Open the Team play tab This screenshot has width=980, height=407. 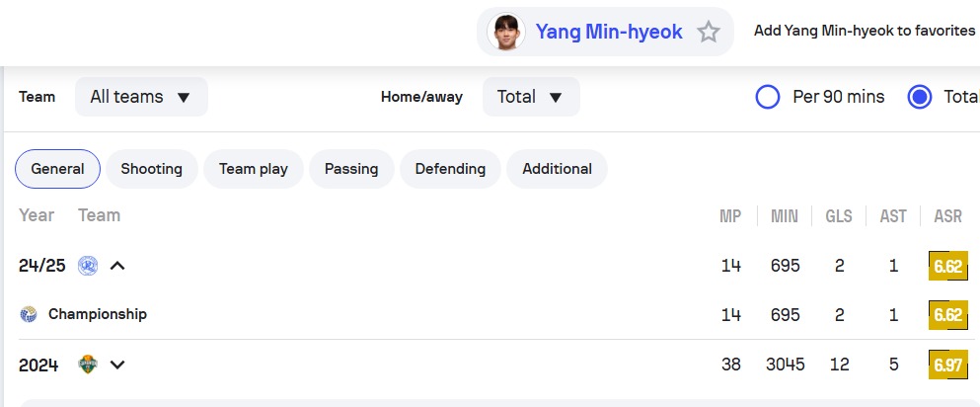coord(254,169)
